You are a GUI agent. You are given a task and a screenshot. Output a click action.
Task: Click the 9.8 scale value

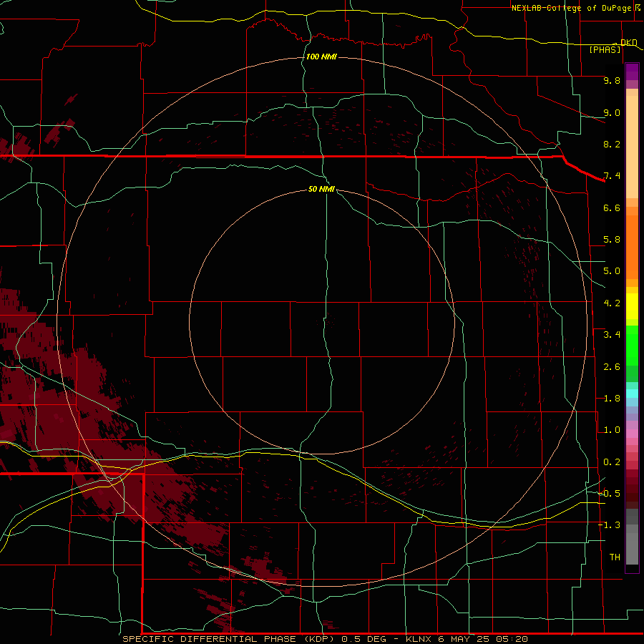point(612,80)
